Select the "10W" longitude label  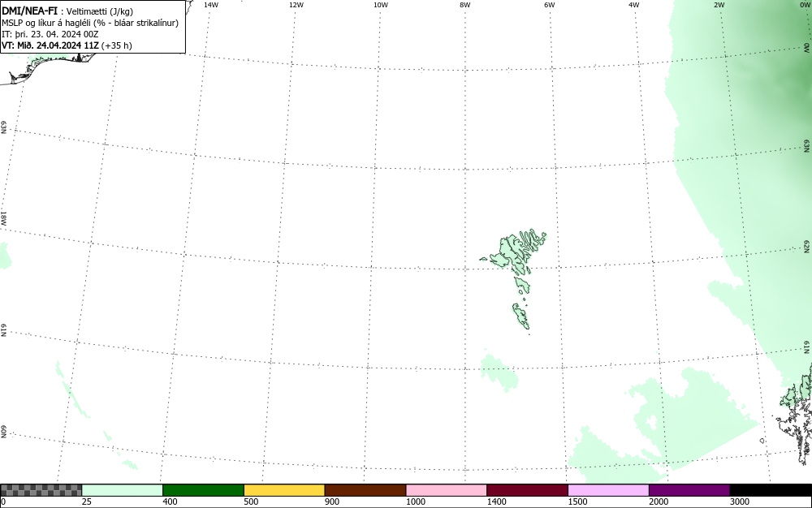[x=381, y=5]
